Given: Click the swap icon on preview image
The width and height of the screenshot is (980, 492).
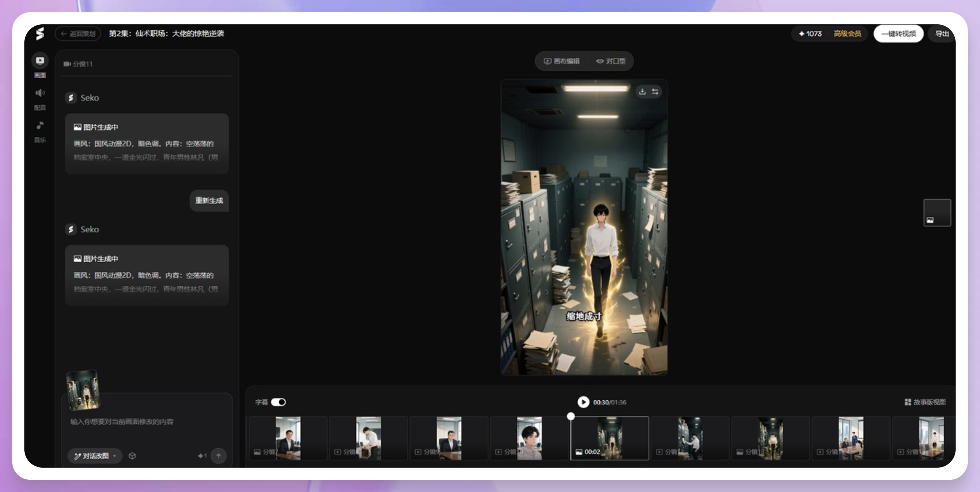Looking at the screenshot, I should point(655,92).
